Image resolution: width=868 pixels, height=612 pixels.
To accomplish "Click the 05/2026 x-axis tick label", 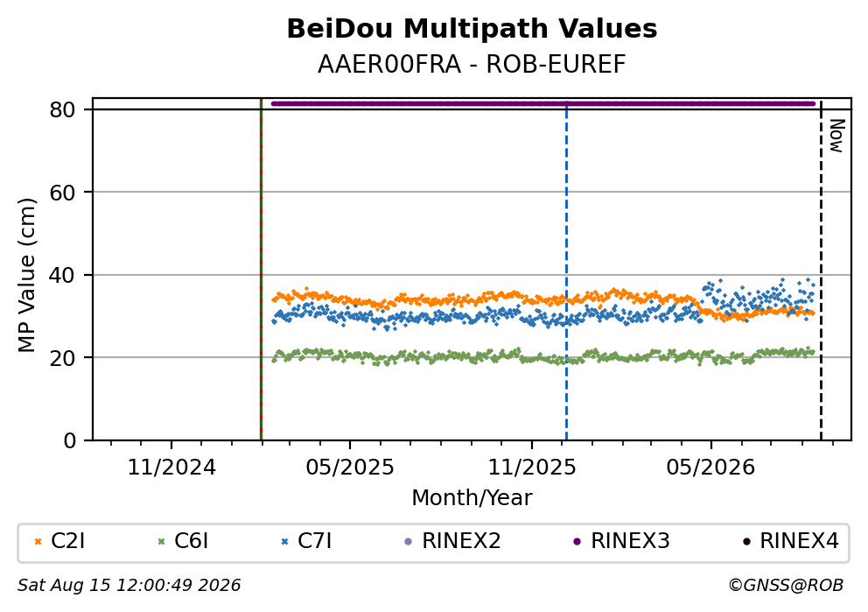I will tap(710, 468).
